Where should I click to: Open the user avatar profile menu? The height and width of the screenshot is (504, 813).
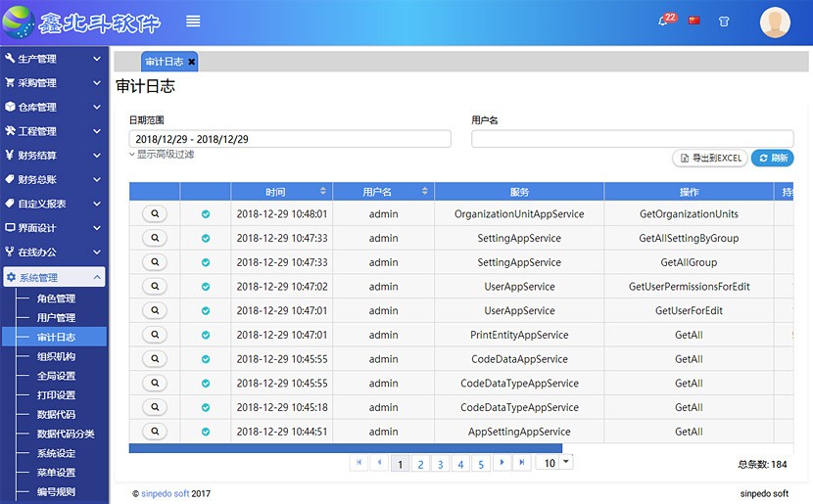775,22
